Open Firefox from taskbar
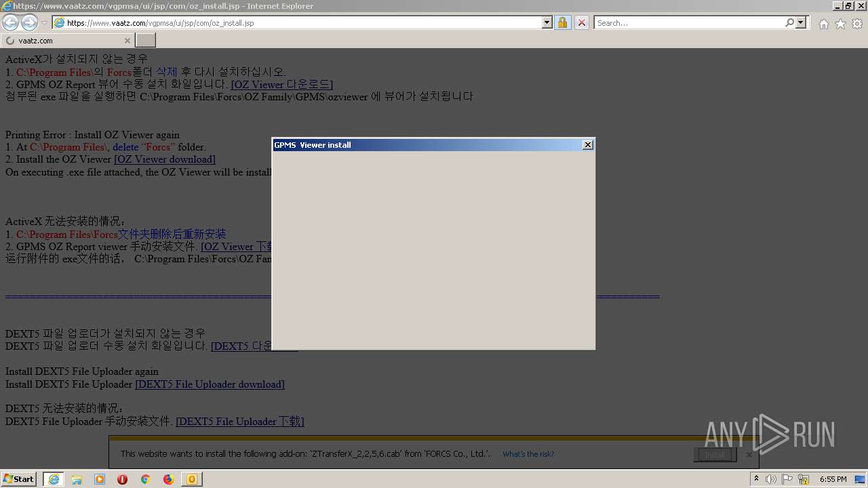Viewport: 868px width, 488px height. pos(169,479)
